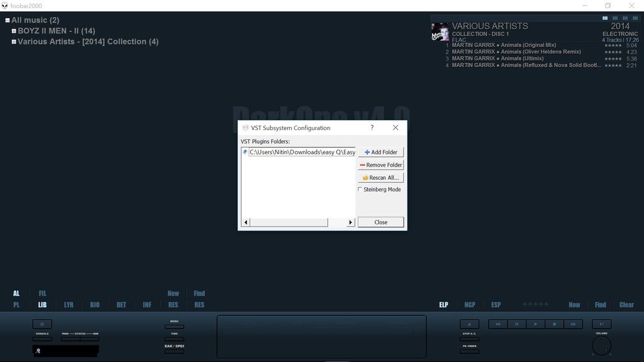The width and height of the screenshot is (644, 362).
Task: Toggle the MENU button
Action: coord(174,327)
